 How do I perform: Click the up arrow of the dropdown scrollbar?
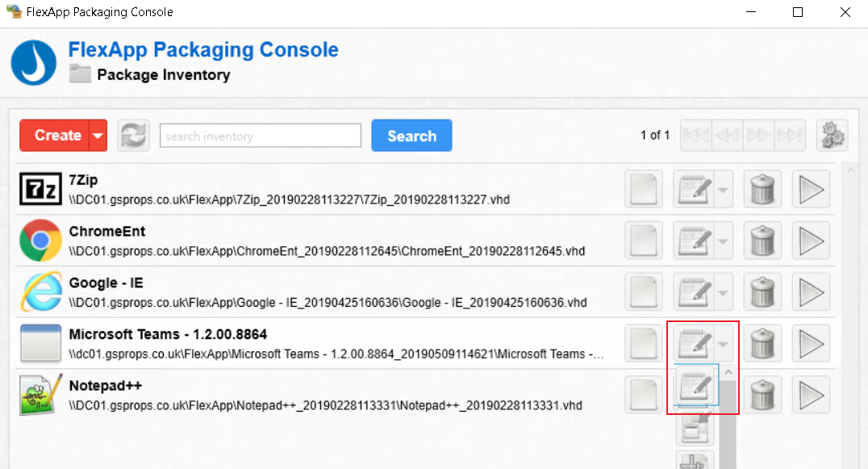pyautogui.click(x=726, y=372)
